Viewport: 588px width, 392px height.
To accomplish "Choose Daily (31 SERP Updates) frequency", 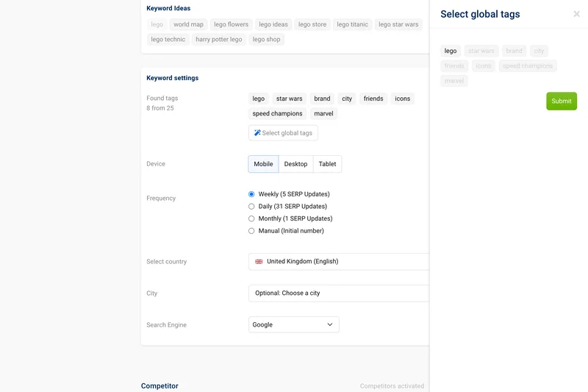I will tap(251, 207).
